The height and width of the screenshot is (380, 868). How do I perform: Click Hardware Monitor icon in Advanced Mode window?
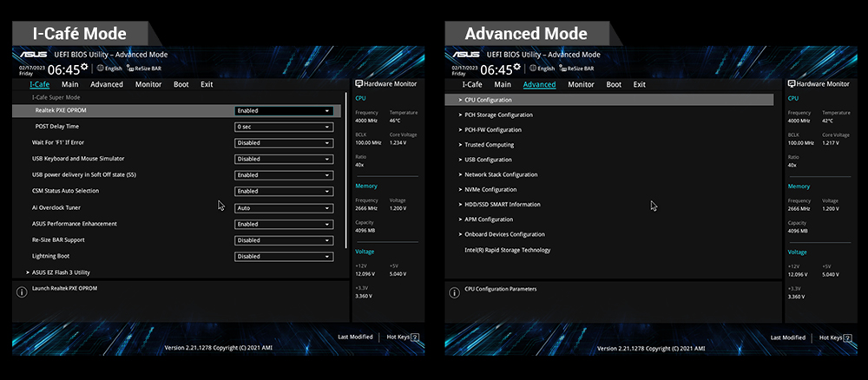[x=791, y=84]
